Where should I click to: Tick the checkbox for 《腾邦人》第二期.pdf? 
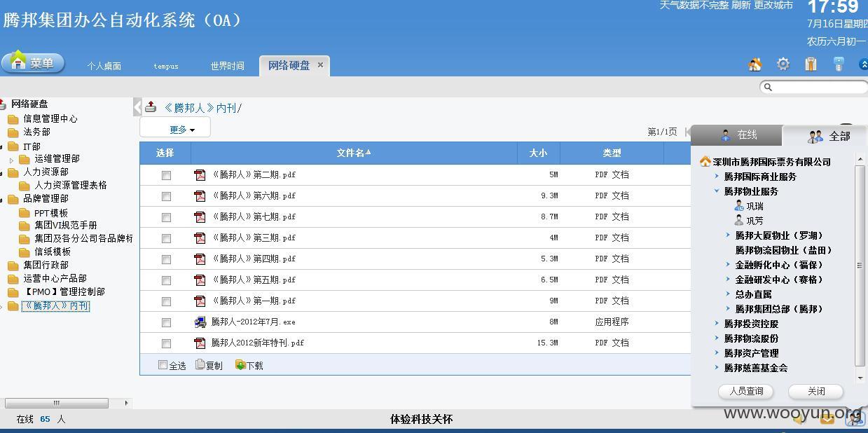pyautogui.click(x=166, y=175)
